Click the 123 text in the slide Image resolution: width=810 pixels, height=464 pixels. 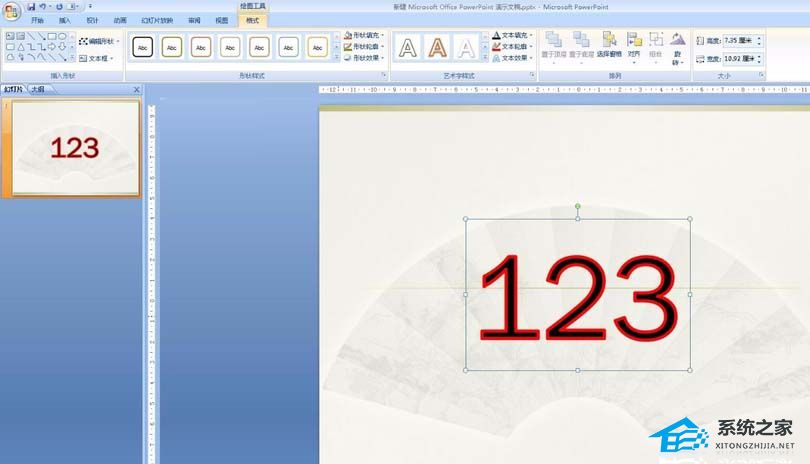coord(578,297)
